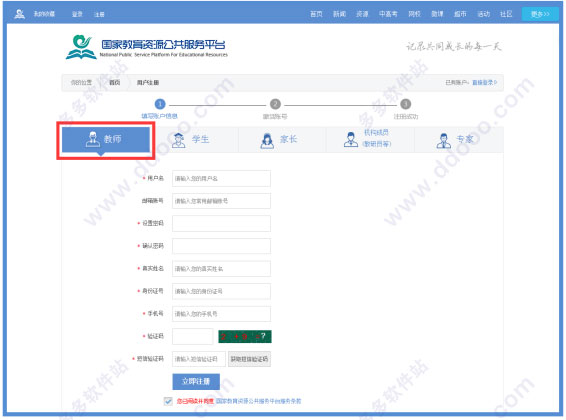The height and width of the screenshot is (420, 566).
Task: Open 网校 in the top navigation
Action: 414,14
